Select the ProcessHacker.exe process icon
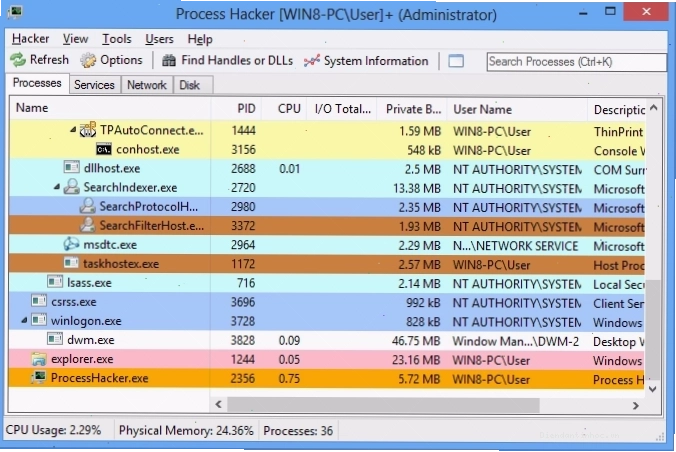The image size is (676, 452). (x=38, y=378)
